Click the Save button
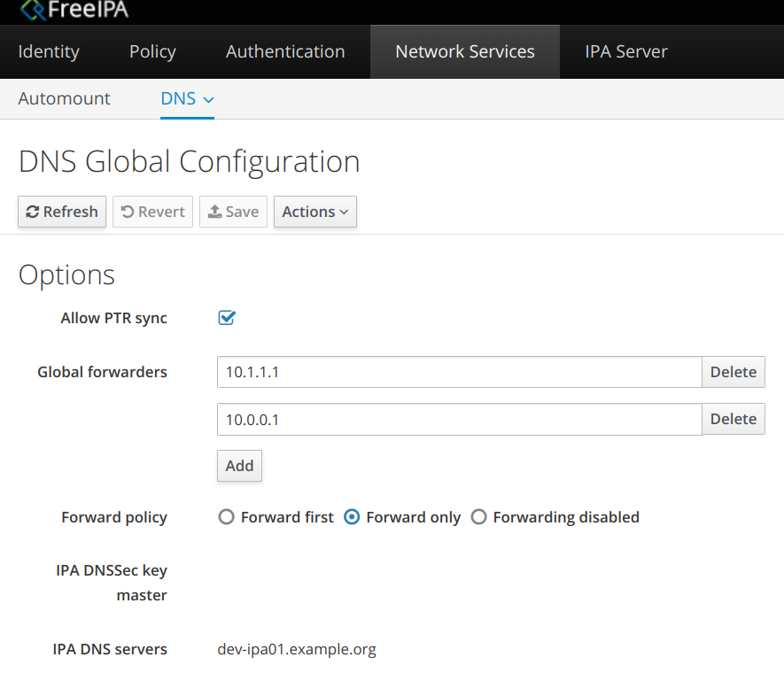 click(233, 212)
